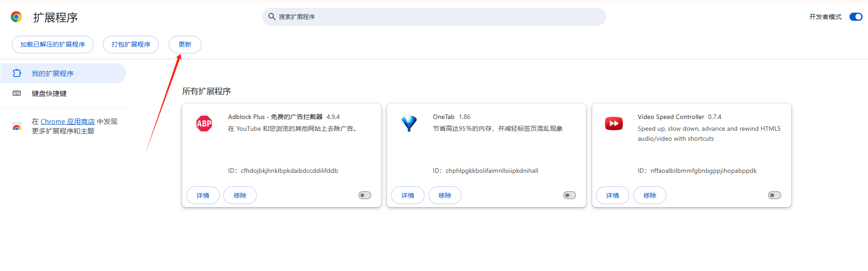
Task: Click the Adblock Plus YouTube description text
Action: tap(293, 128)
